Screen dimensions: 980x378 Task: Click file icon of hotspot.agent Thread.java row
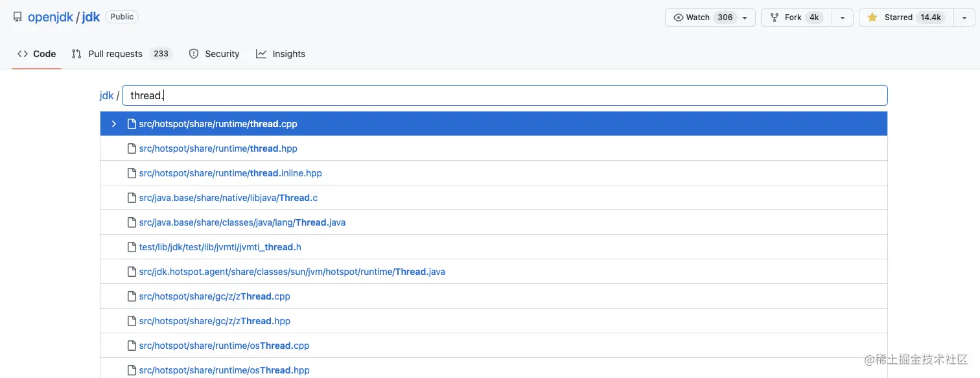[132, 272]
